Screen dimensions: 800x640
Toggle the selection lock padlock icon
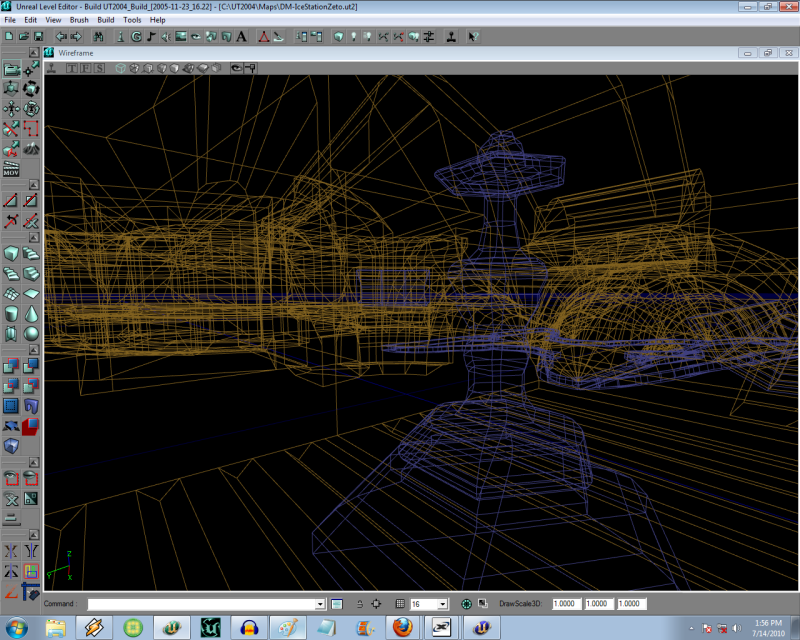point(360,604)
